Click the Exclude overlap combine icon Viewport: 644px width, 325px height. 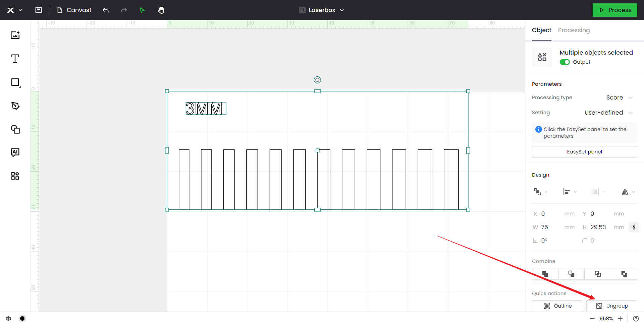(624, 274)
